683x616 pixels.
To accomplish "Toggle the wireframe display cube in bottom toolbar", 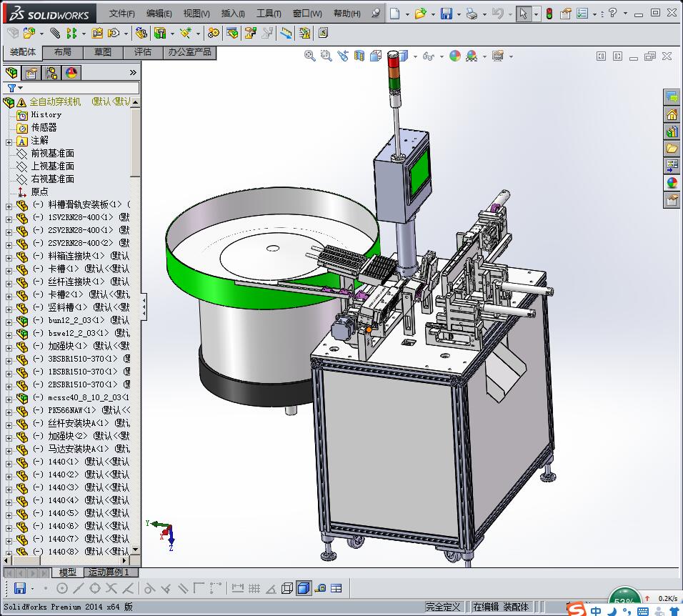I will [287, 589].
